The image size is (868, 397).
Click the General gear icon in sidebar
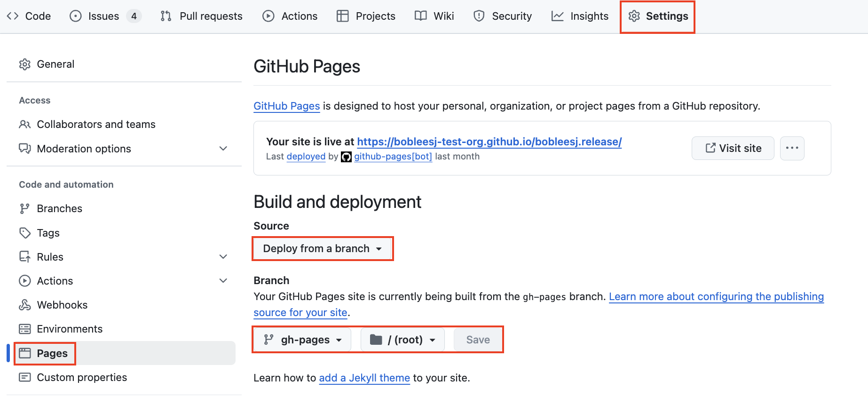(x=25, y=64)
